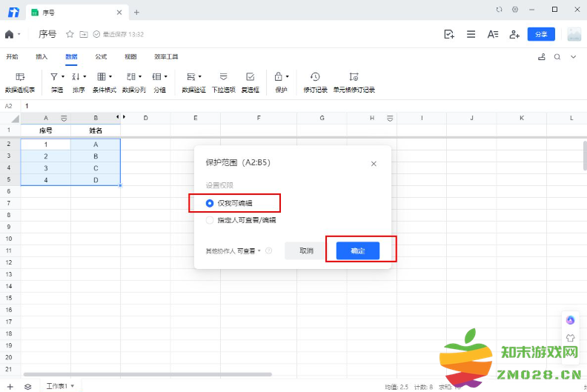Click the 下拉选项 dropdown options tool

click(x=223, y=82)
